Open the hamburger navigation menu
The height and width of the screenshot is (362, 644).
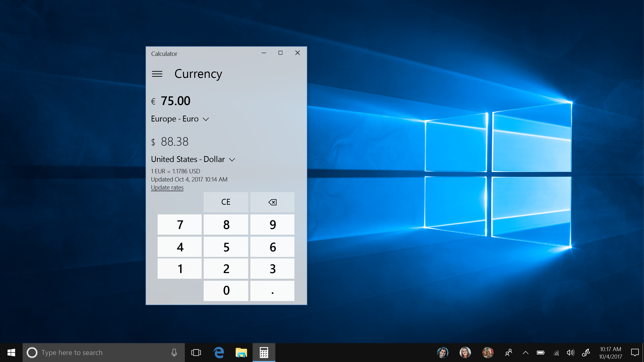point(157,74)
